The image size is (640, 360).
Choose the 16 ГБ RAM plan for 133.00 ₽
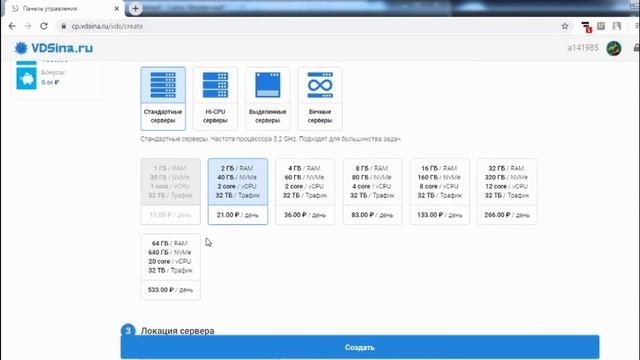pos(440,191)
